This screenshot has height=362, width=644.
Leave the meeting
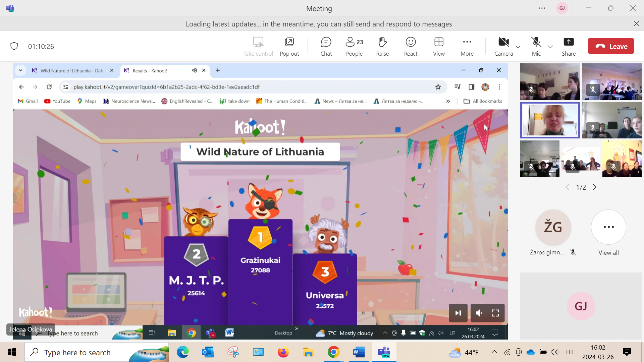611,46
